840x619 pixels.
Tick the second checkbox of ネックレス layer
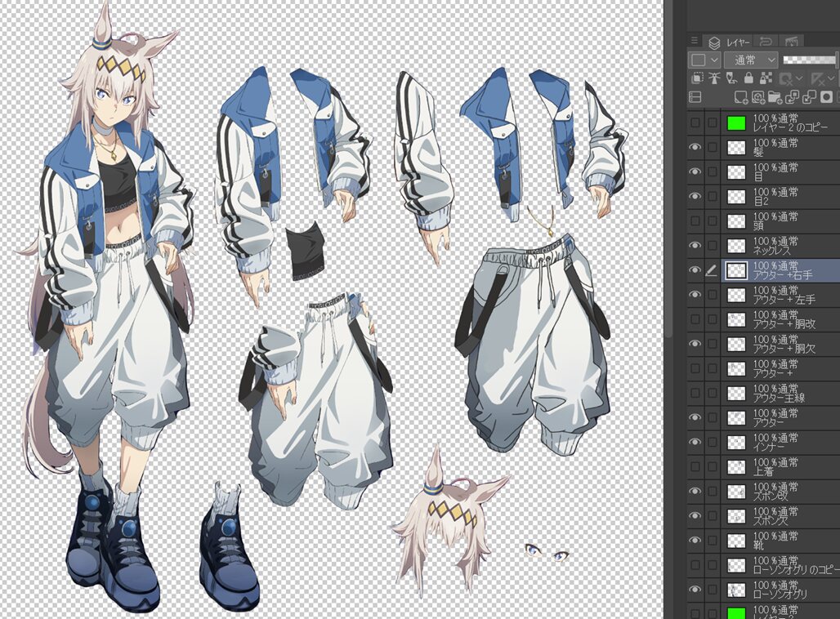(712, 246)
